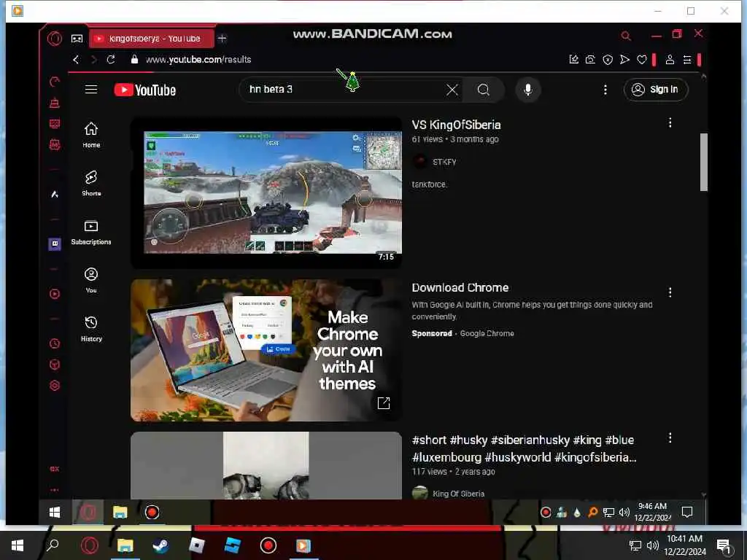Open the ad blocker shield icon
Viewport: 747px width, 560px height.
tap(608, 60)
